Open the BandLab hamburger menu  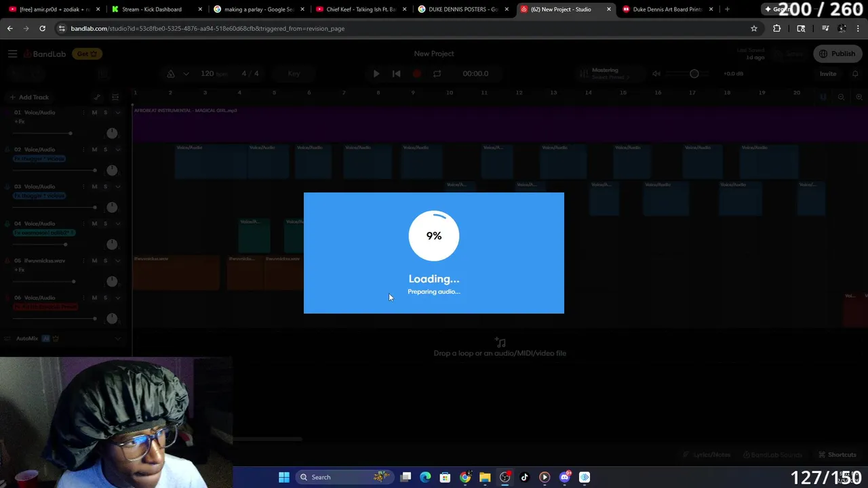point(12,54)
